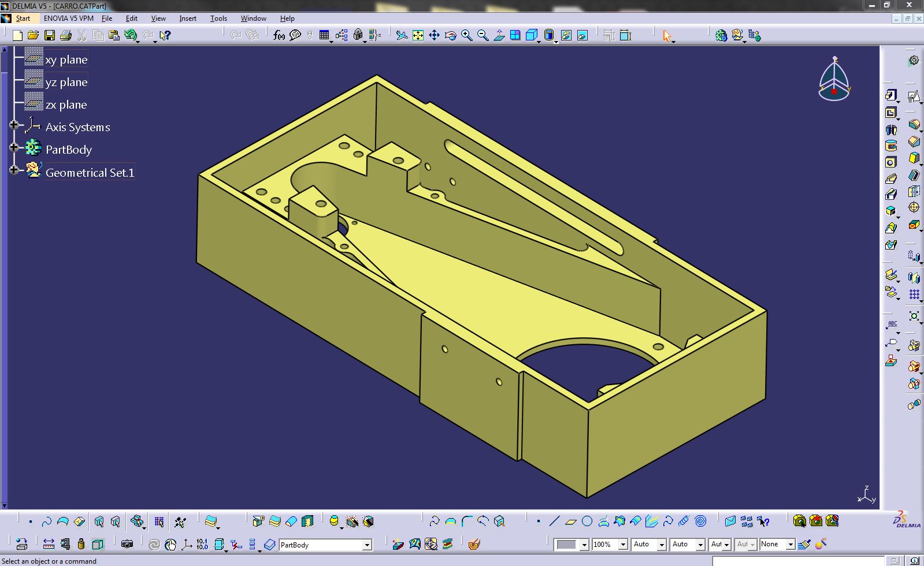
Task: Open the Start menu
Action: 23,18
